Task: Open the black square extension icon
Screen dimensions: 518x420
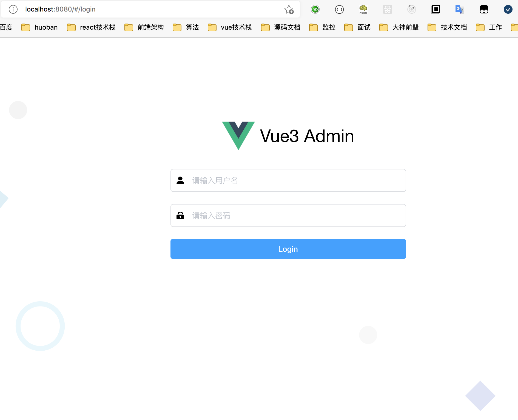Action: point(436,9)
